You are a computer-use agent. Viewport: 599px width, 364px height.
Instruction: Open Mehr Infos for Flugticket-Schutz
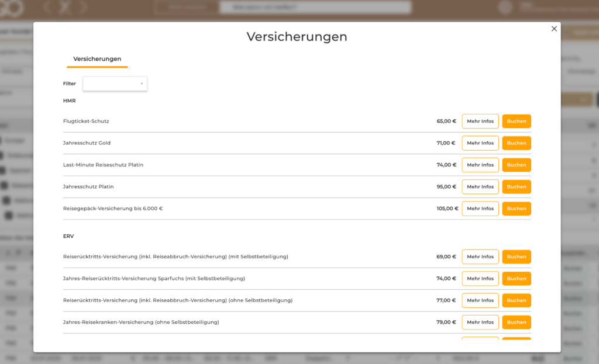pyautogui.click(x=480, y=121)
